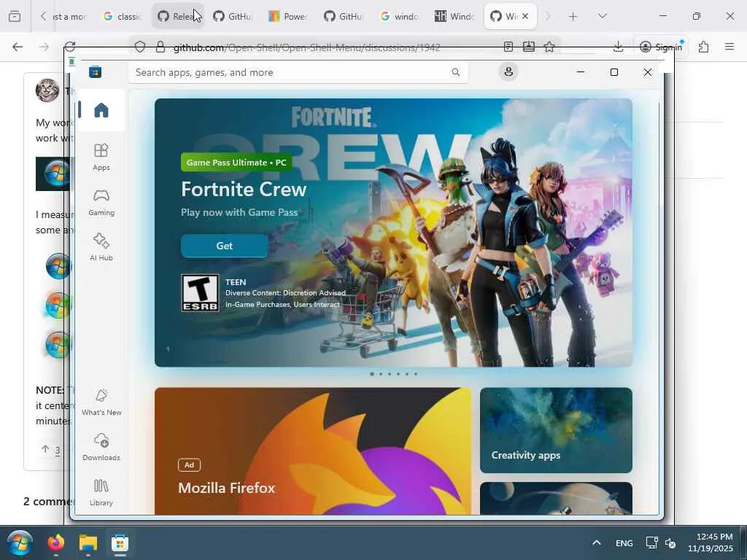Open the muted volume tray icon

(x=670, y=542)
